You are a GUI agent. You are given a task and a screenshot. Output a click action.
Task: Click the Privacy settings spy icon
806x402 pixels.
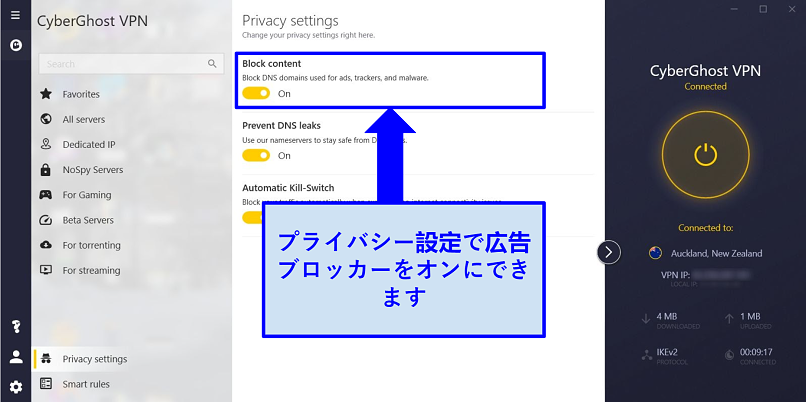pos(46,359)
